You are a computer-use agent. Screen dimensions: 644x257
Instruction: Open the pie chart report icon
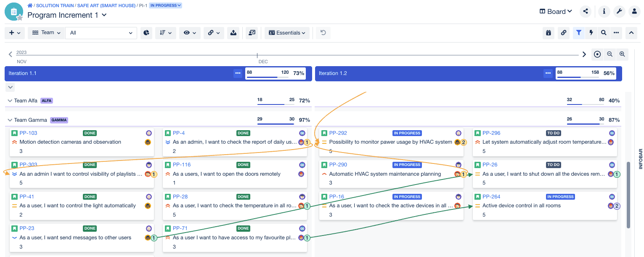tap(146, 33)
